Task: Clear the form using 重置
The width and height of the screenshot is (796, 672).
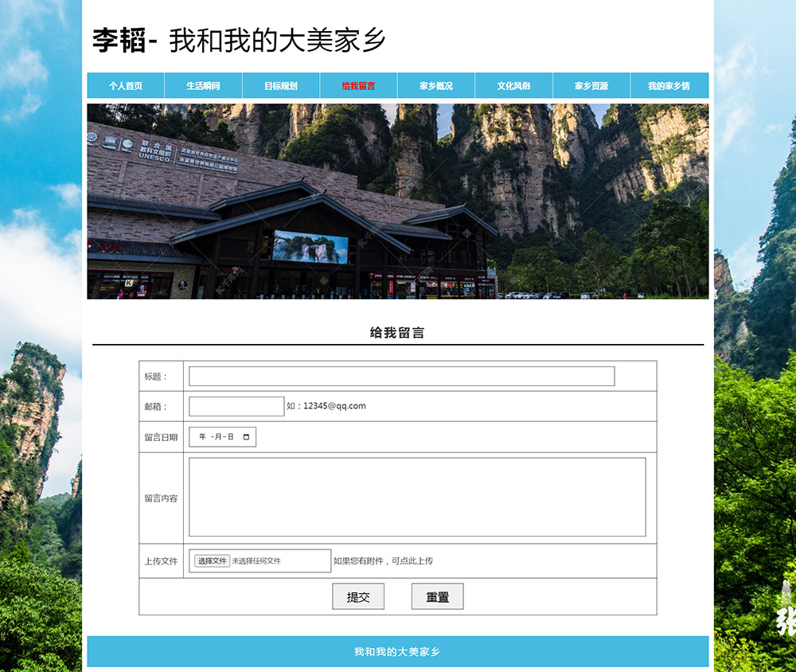Action: (437, 596)
